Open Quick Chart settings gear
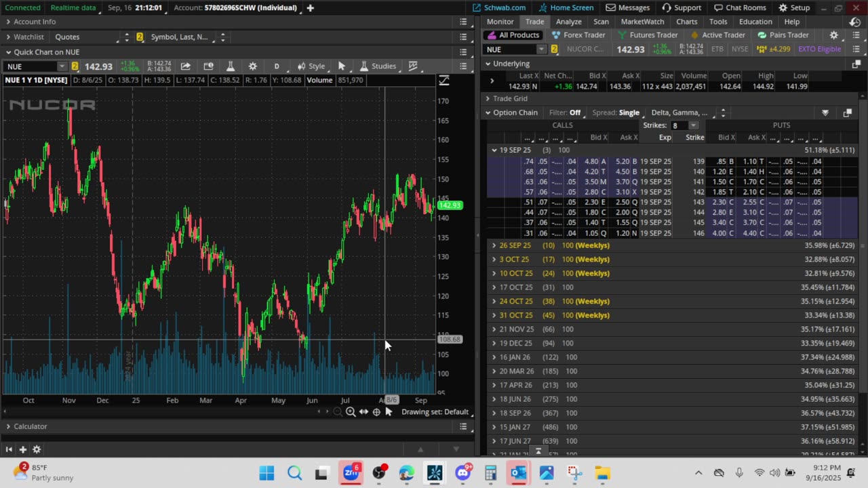The width and height of the screenshot is (868, 488). tap(253, 66)
